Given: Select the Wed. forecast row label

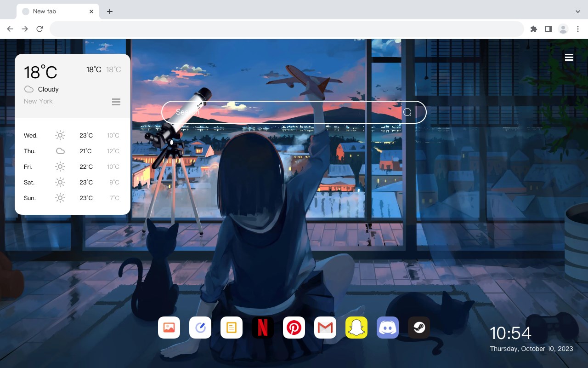Looking at the screenshot, I should pos(31,135).
